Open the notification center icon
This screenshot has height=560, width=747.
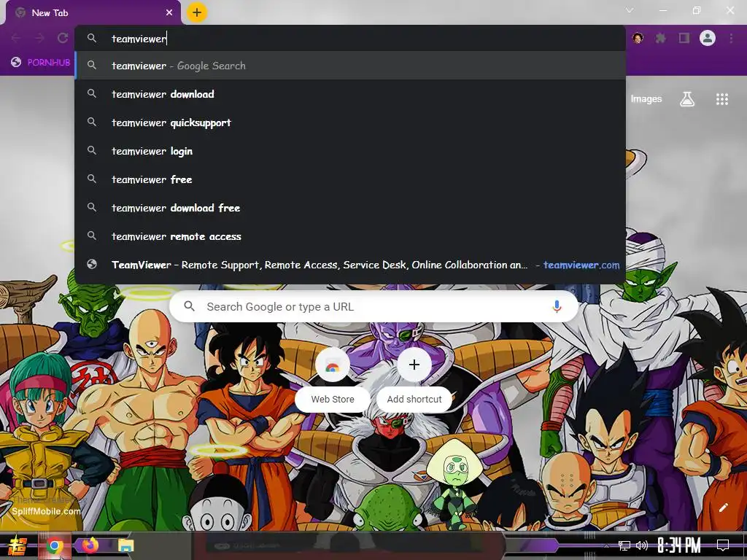tap(723, 545)
